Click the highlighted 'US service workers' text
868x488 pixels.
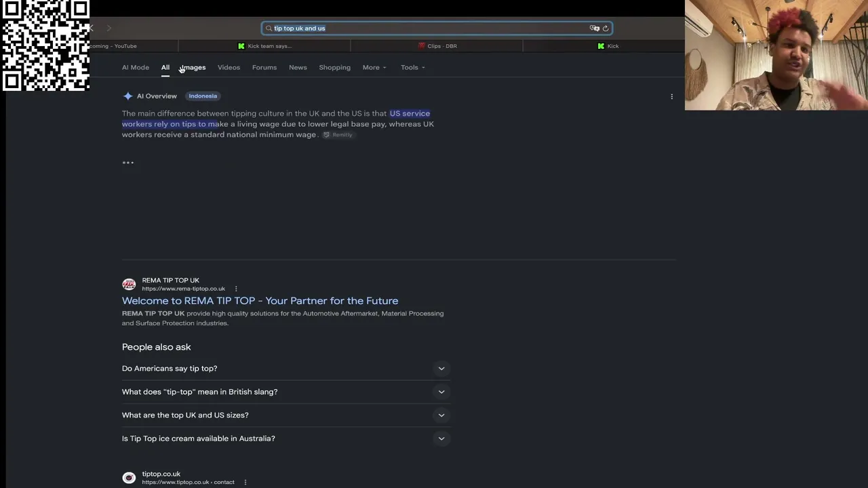[x=410, y=113]
